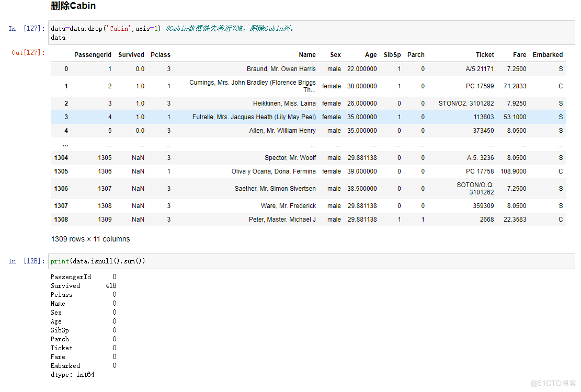Click ticket value 'A.5. 3236'

tap(480, 158)
